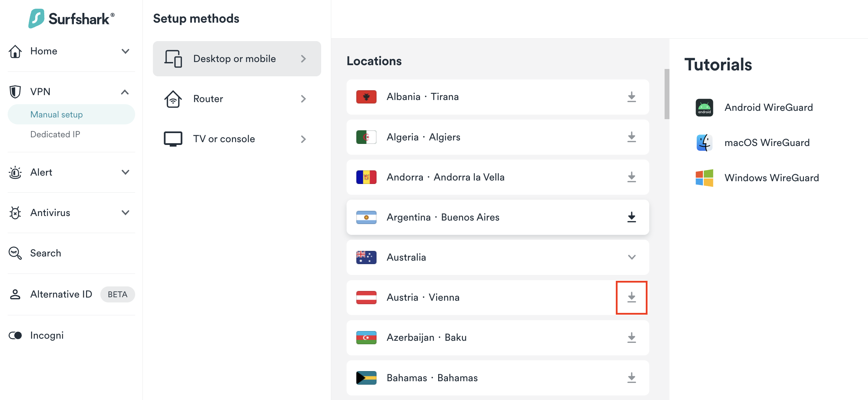868x400 pixels.
Task: Expand the Australia locations list
Action: pyautogui.click(x=631, y=257)
